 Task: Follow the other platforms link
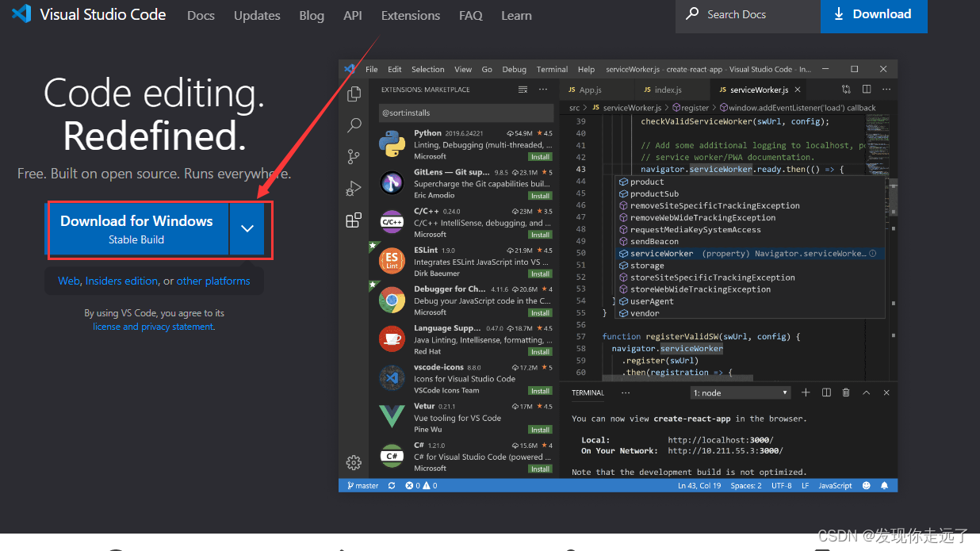tap(213, 281)
